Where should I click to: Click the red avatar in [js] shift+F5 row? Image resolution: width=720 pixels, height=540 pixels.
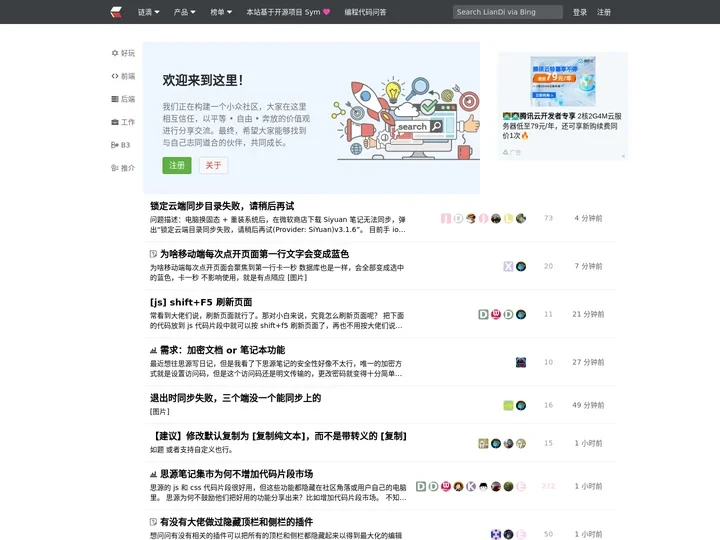(x=496, y=315)
